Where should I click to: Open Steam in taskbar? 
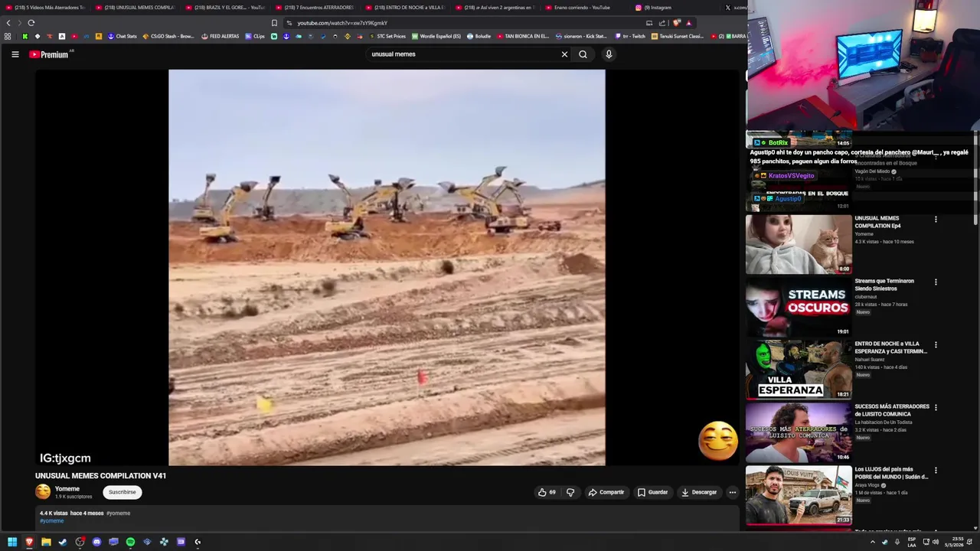(63, 542)
